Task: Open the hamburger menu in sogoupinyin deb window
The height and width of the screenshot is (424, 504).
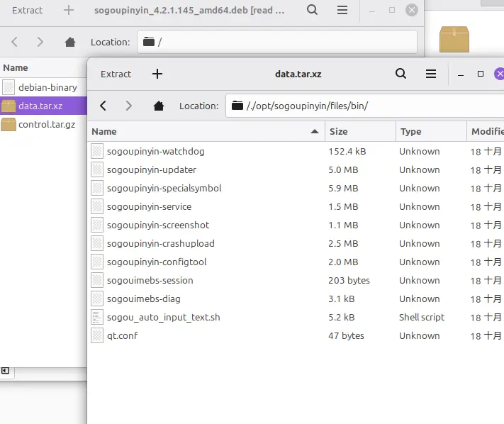Action: [342, 10]
